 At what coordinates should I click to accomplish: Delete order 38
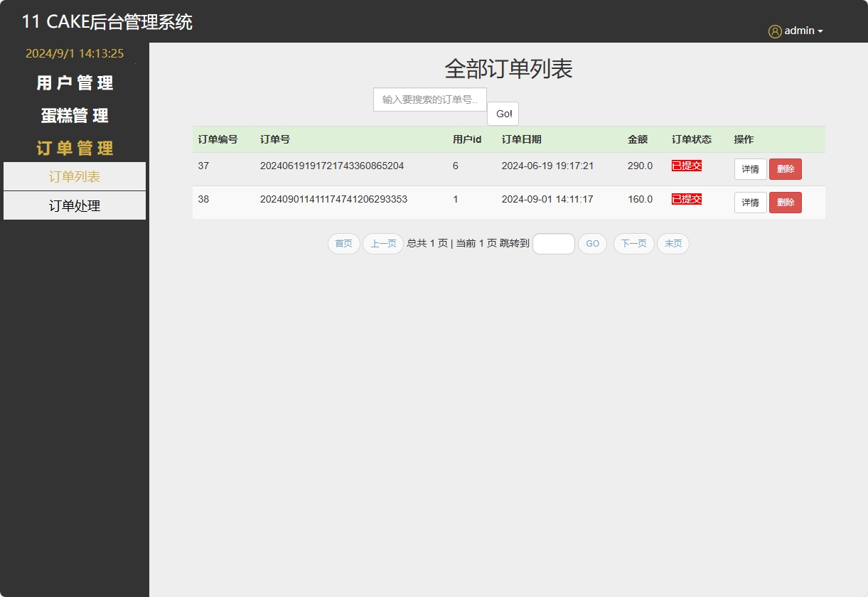tap(785, 203)
